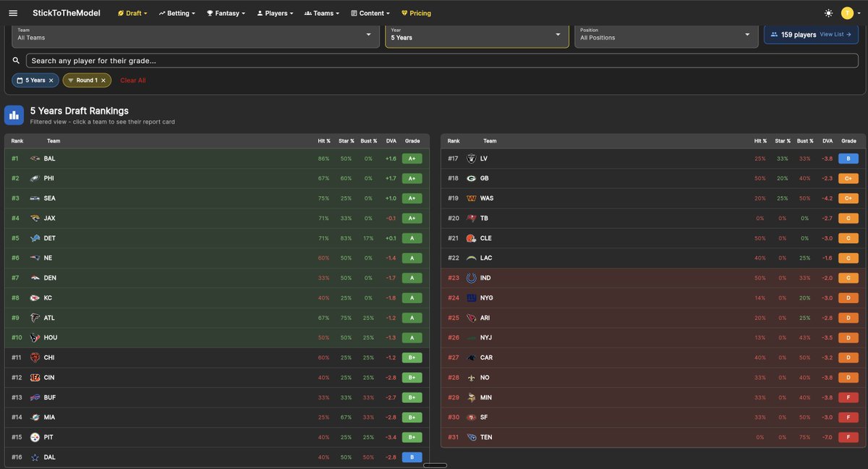Click the Washington Commanders team logo
The height and width of the screenshot is (469, 868).
click(472, 198)
